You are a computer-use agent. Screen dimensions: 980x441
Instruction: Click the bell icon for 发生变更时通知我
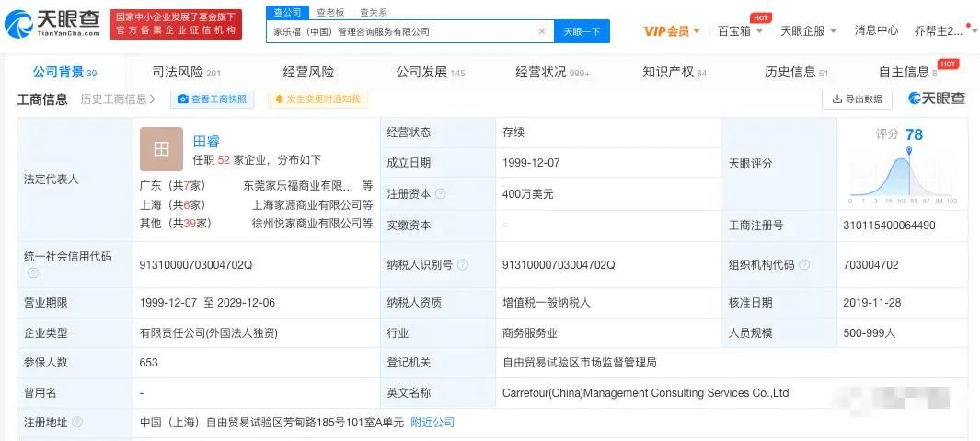pyautogui.click(x=279, y=99)
